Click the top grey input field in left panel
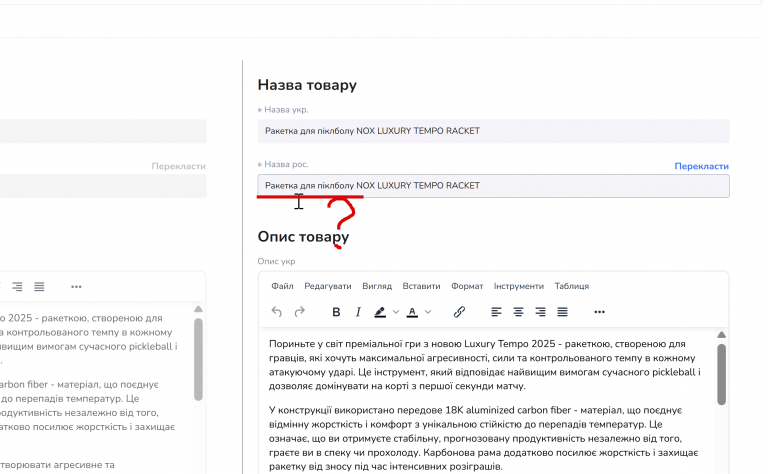This screenshot has width=768, height=474. tap(103, 131)
